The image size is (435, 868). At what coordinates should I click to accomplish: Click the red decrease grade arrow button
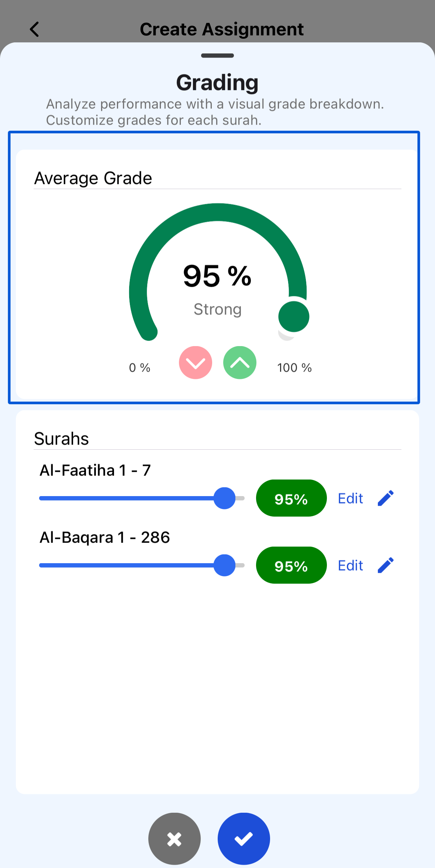click(196, 363)
